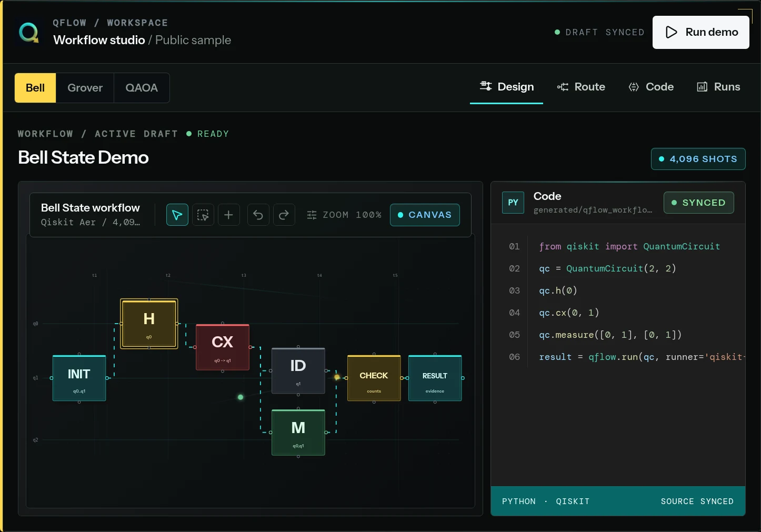The height and width of the screenshot is (532, 761).
Task: Click the DRAFT SYNCED status indicator
Action: click(599, 32)
